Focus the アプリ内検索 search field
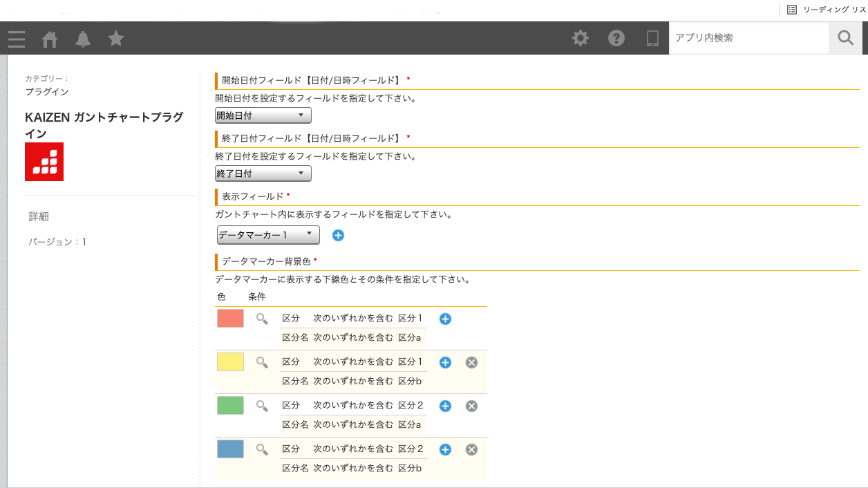868x488 pixels. [749, 38]
